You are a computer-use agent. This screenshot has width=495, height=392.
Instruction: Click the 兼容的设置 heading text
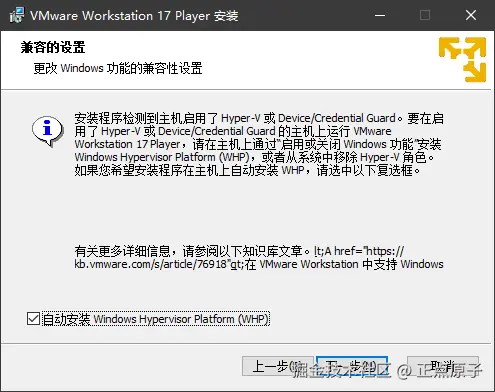coord(53,47)
